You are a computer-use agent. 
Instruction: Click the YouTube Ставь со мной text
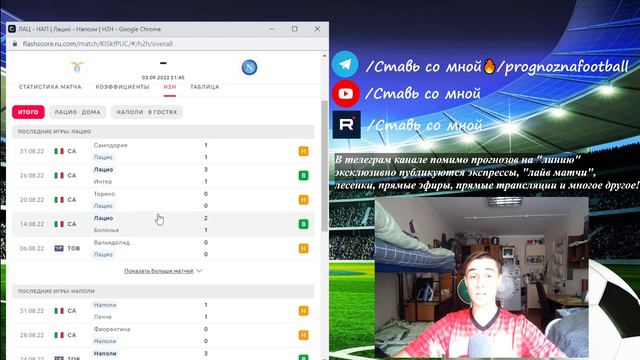(423, 94)
